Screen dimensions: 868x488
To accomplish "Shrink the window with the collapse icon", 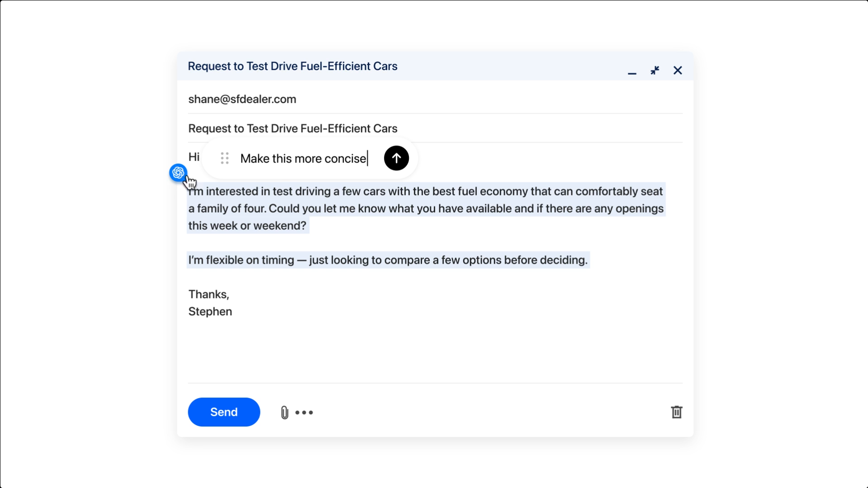I will (x=655, y=71).
